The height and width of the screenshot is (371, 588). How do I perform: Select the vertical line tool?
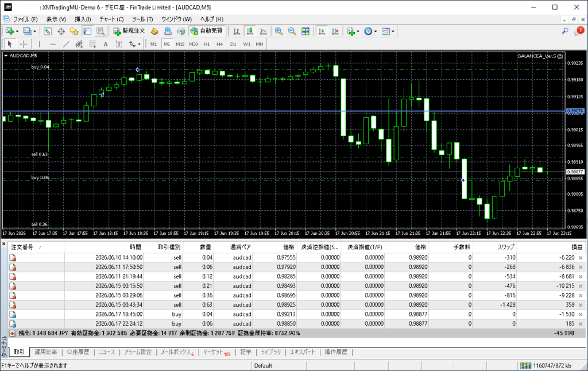tap(40, 44)
